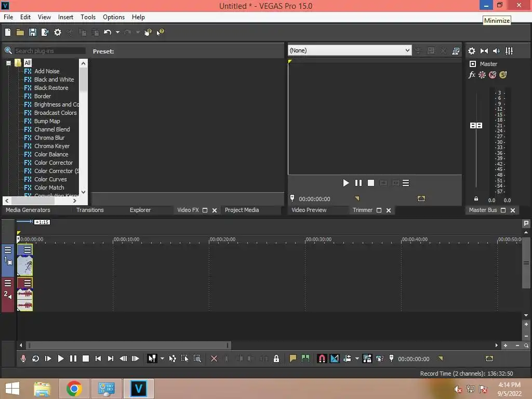The image size is (532, 399).
Task: Open the Insert menu
Action: pos(65,17)
